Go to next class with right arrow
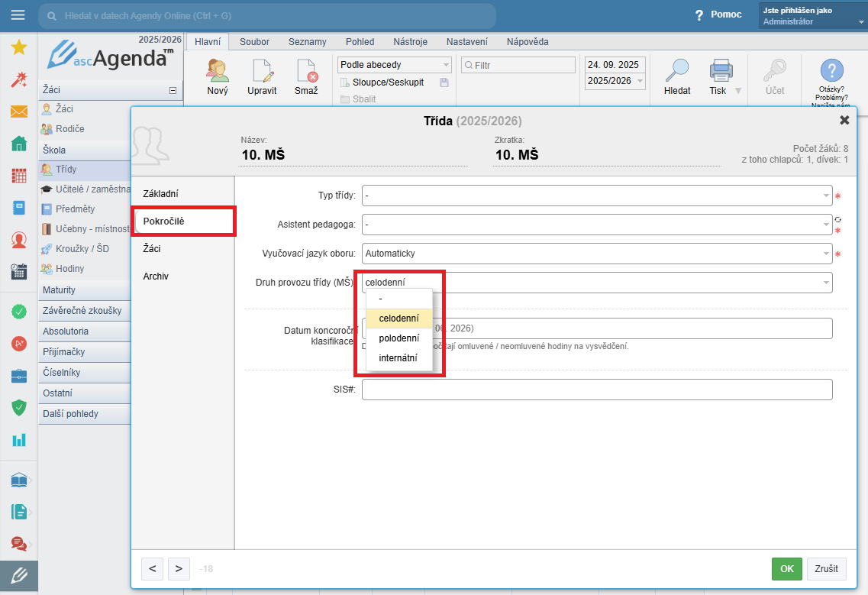The height and width of the screenshot is (595, 868). (179, 568)
